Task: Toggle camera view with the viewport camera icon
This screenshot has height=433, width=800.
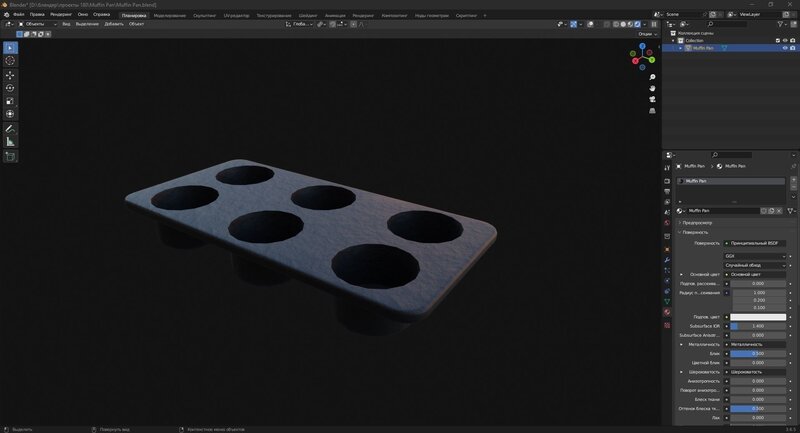Action: [651, 99]
